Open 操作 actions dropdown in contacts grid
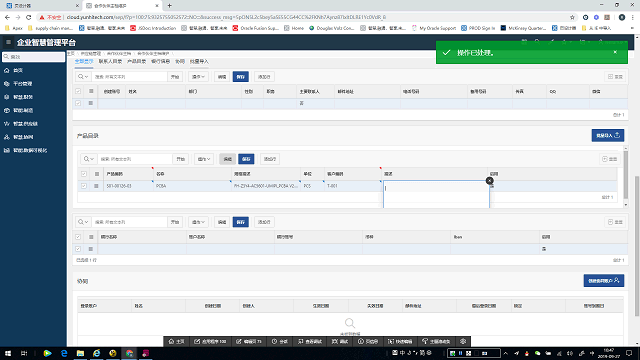640x360 pixels. coord(198,77)
